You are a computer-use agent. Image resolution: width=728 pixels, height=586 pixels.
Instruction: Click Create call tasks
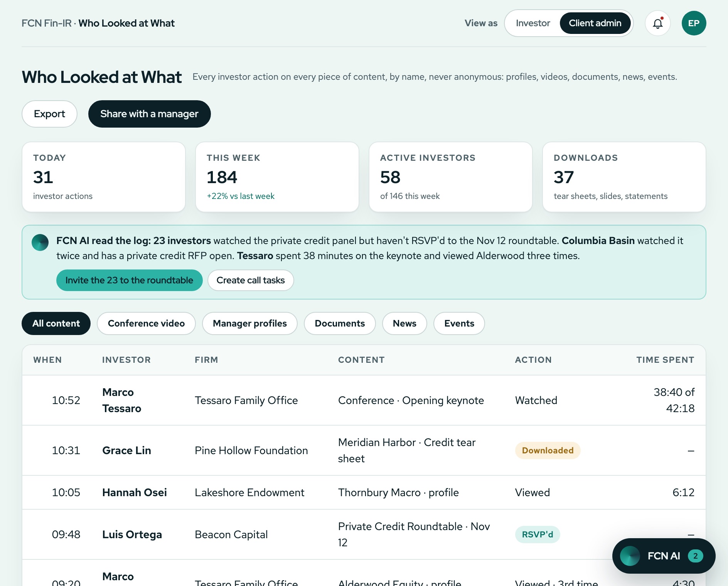pyautogui.click(x=251, y=280)
